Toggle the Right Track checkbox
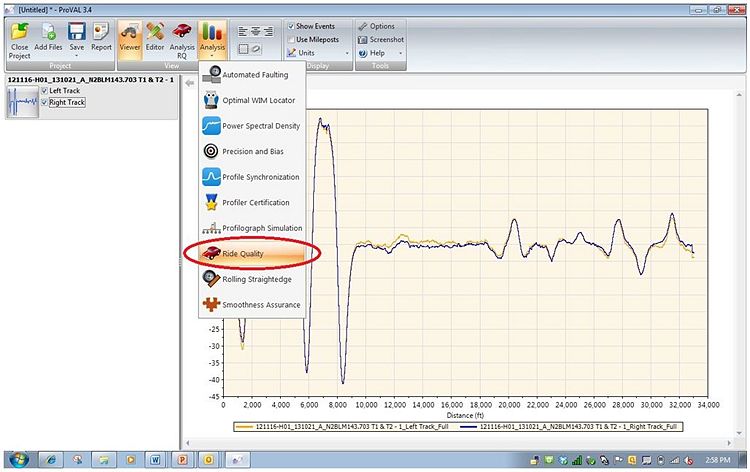 point(44,102)
